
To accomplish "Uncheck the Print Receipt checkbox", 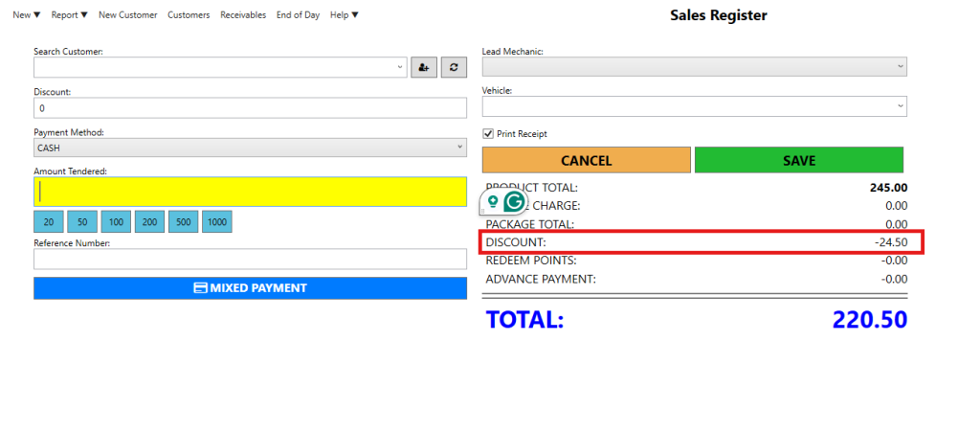I will coord(488,134).
